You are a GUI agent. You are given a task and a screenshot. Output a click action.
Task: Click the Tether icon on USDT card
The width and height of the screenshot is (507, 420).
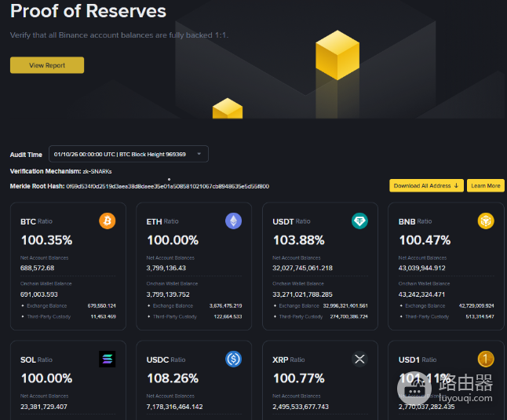pos(359,221)
